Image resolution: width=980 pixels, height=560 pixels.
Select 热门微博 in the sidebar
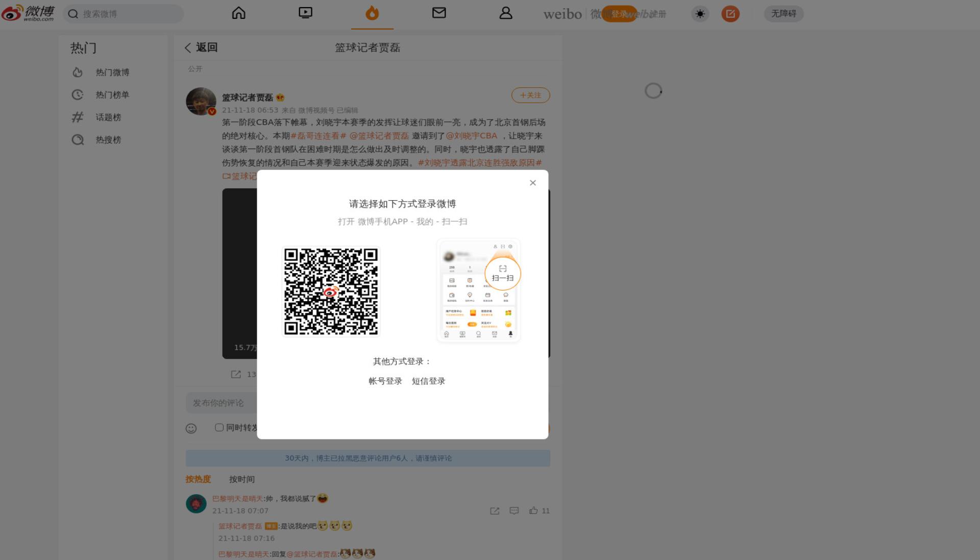coord(113,72)
